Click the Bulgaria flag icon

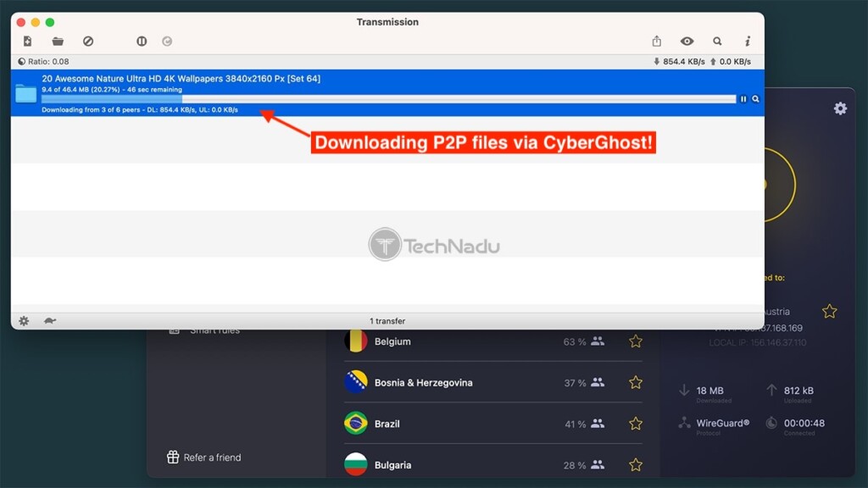355,464
